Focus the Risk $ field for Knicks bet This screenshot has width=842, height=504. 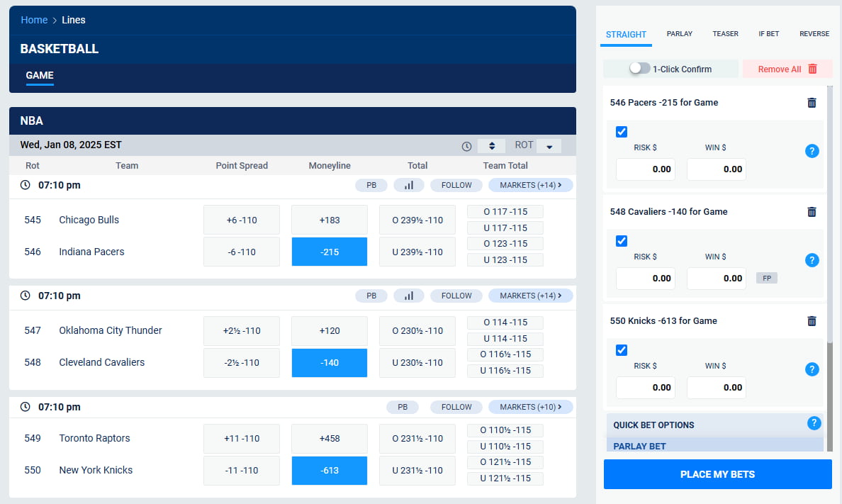coord(646,388)
